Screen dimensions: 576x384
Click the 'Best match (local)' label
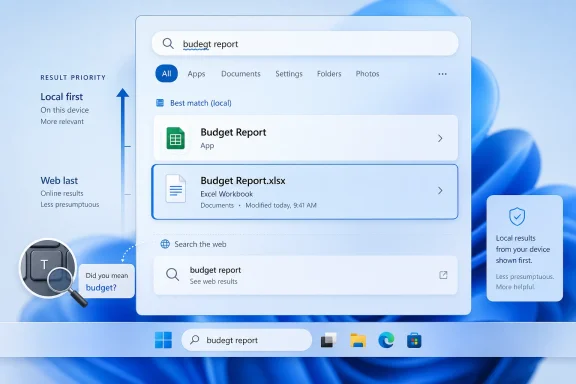coord(201,103)
